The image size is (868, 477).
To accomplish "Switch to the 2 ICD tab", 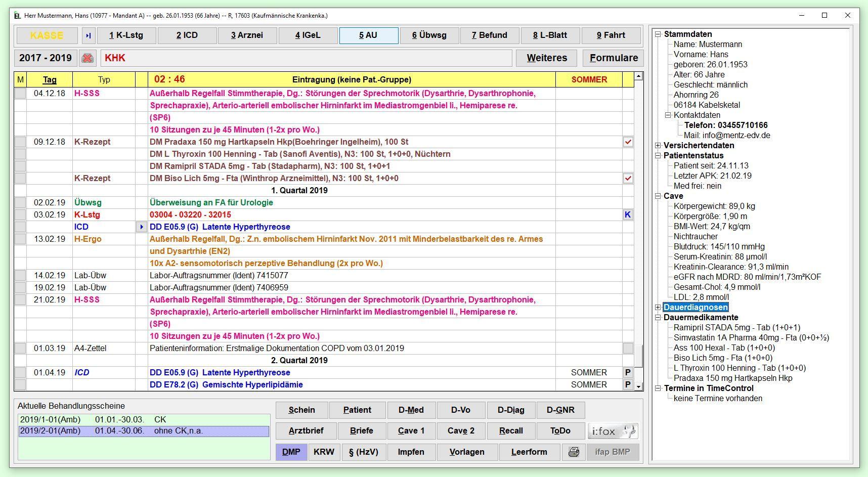I will 187,35.
